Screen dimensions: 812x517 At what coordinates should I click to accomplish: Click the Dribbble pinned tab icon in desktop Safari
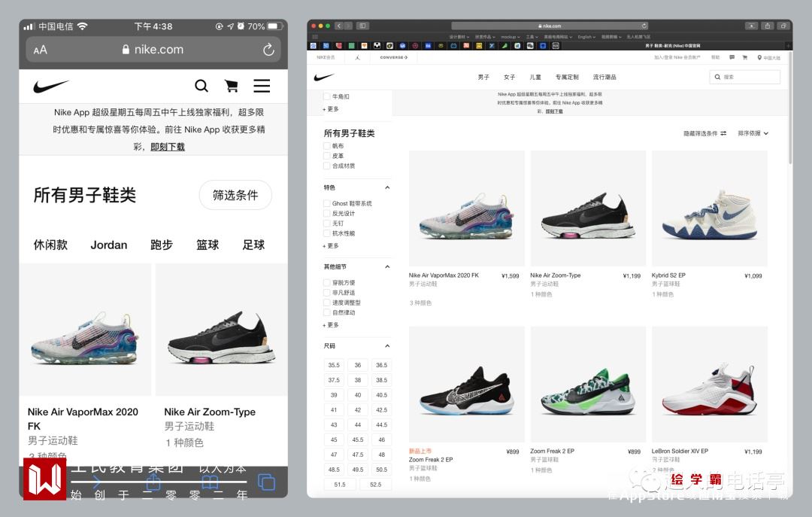(415, 46)
